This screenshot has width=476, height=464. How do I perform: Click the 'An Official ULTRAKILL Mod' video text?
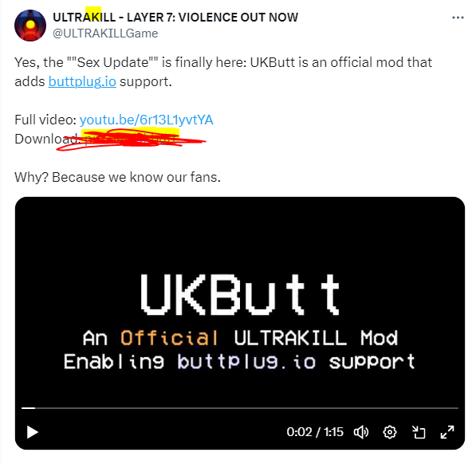pyautogui.click(x=240, y=338)
